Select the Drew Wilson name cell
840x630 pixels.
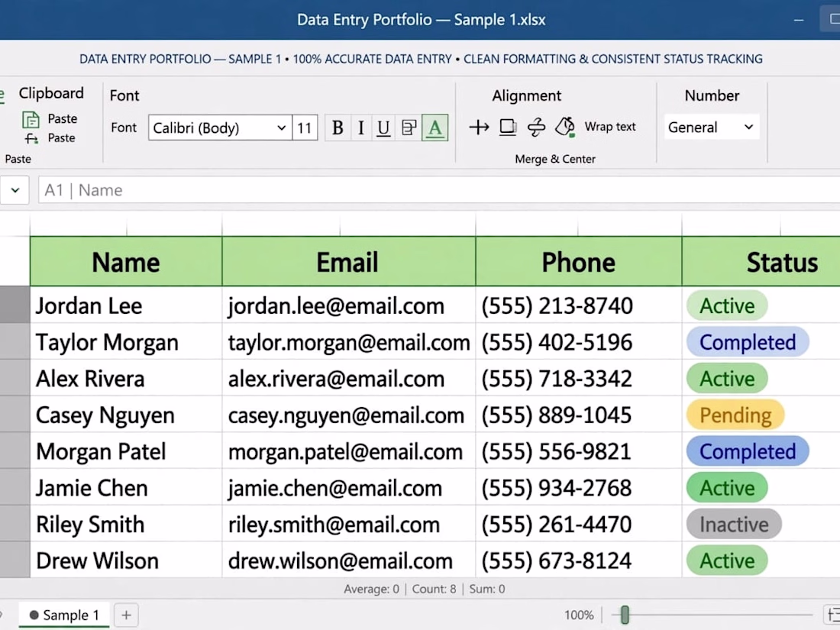126,561
